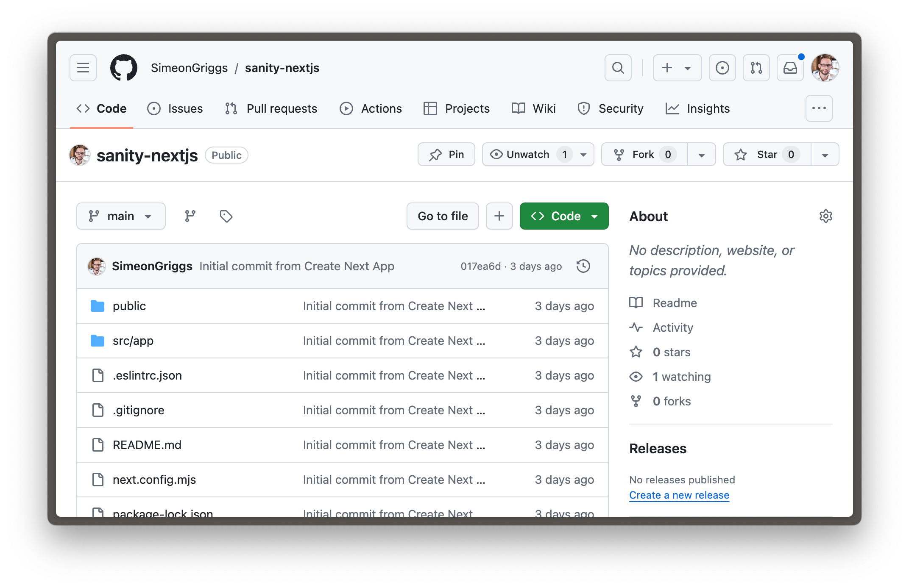
Task: Click Create a new release link
Action: coord(679,495)
